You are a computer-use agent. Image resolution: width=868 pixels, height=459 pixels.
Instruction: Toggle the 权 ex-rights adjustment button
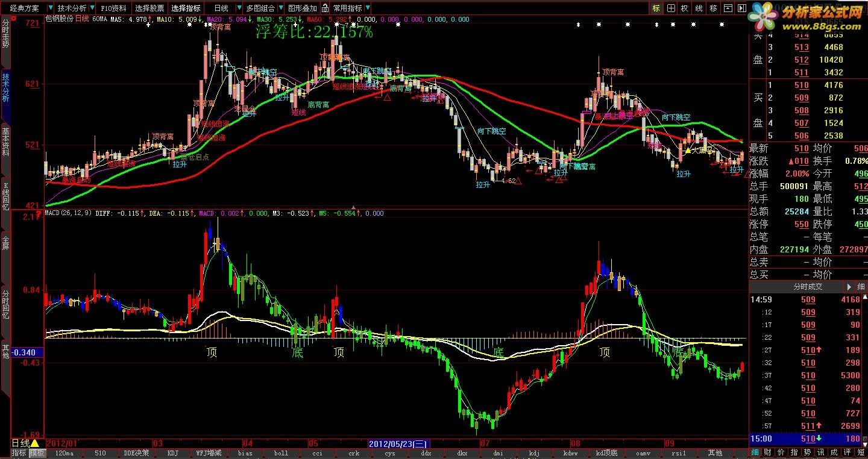[x=685, y=8]
